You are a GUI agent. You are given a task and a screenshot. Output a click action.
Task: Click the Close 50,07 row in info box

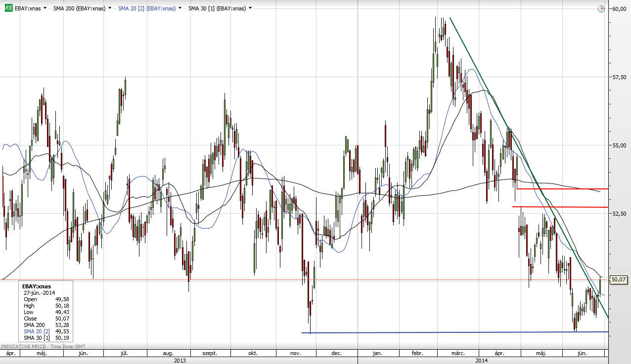46,318
